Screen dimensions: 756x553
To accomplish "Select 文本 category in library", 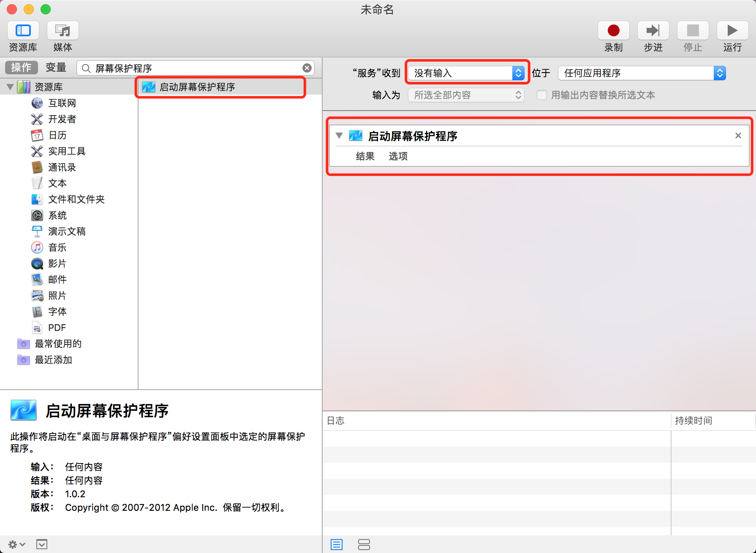I will coord(57,183).
